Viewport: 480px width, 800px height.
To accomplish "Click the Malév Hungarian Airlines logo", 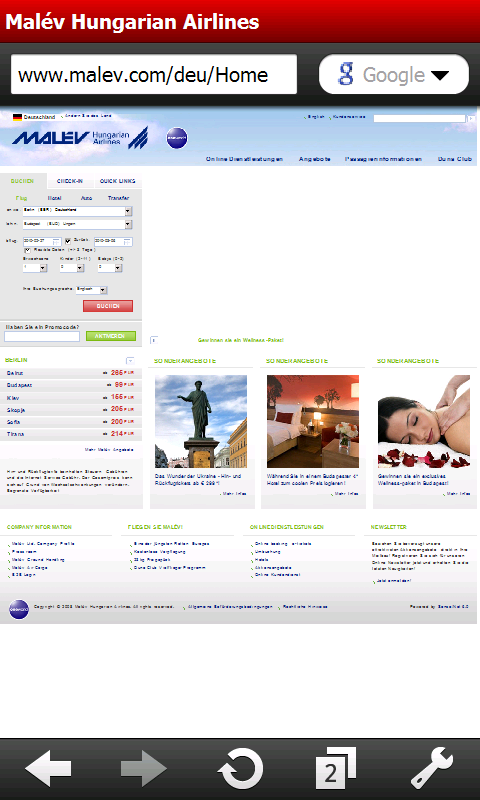I will [x=80, y=137].
